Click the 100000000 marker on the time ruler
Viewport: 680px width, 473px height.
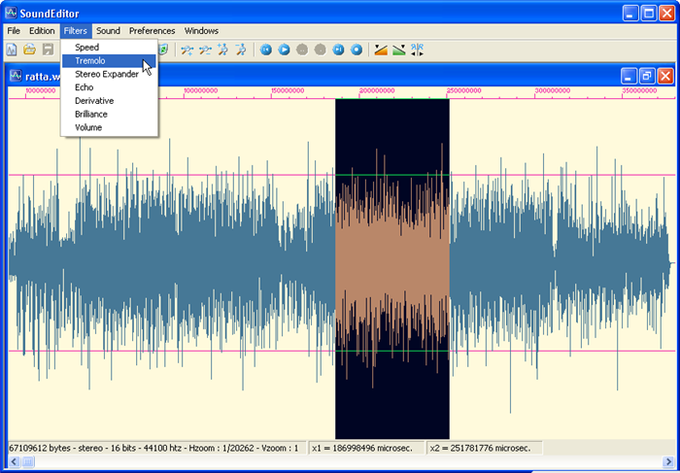pos(200,91)
